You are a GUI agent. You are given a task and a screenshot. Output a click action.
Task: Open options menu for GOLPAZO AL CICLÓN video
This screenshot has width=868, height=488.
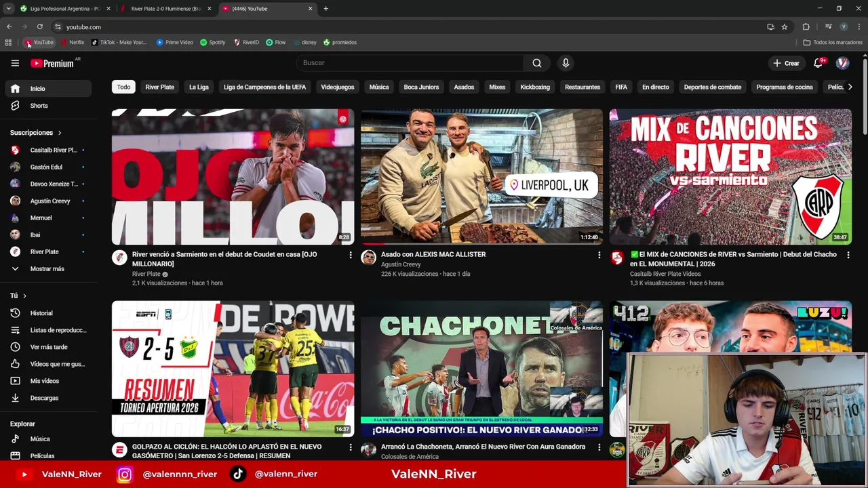click(351, 447)
